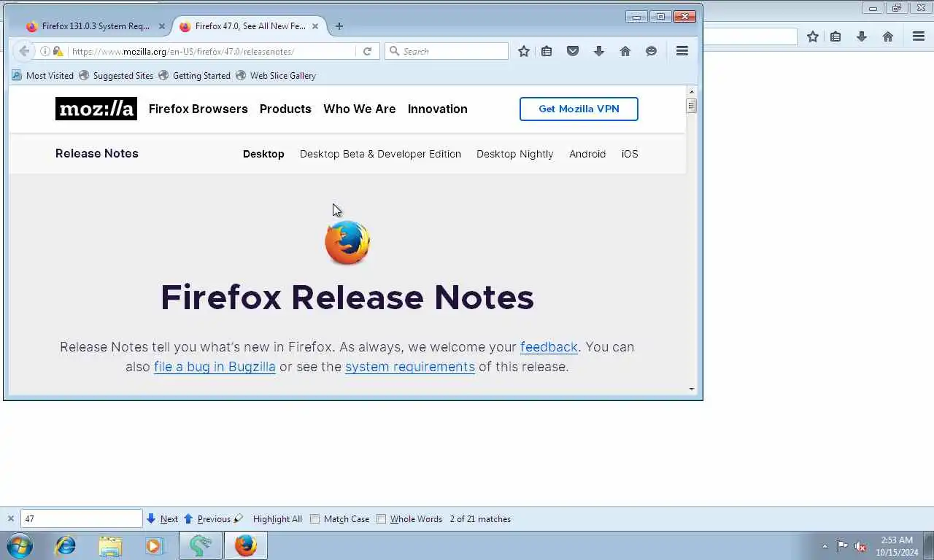Open new tab with plus icon
The width and height of the screenshot is (934, 560).
click(x=339, y=26)
